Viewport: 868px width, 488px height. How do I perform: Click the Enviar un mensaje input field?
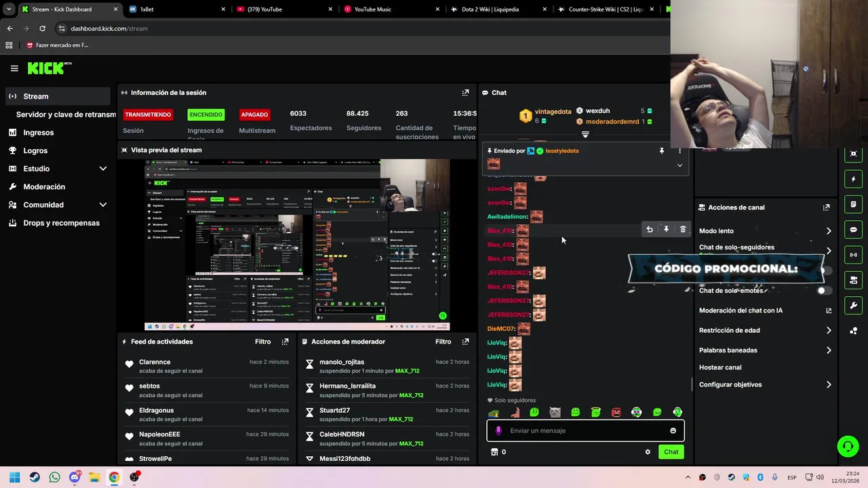585,430
